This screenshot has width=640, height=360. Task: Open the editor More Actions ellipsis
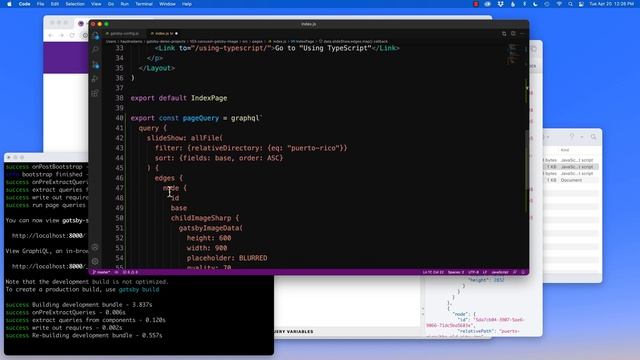point(522,33)
